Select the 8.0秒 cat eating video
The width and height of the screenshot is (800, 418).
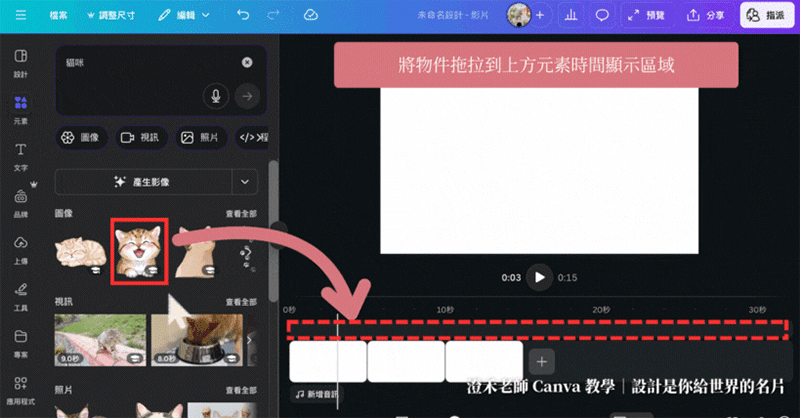click(197, 340)
